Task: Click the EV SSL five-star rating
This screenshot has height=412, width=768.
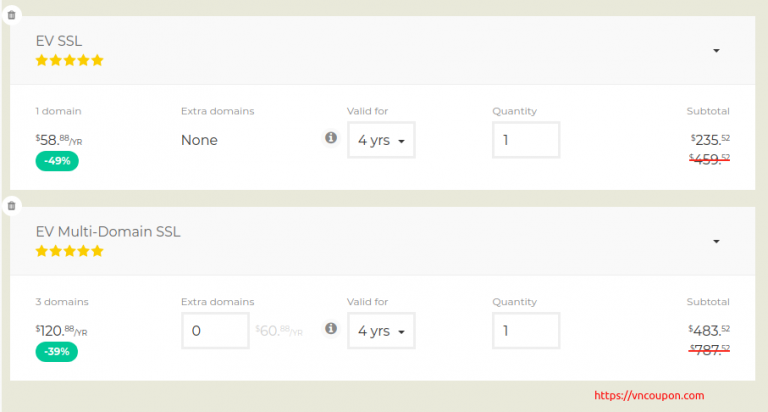Action: pos(69,61)
